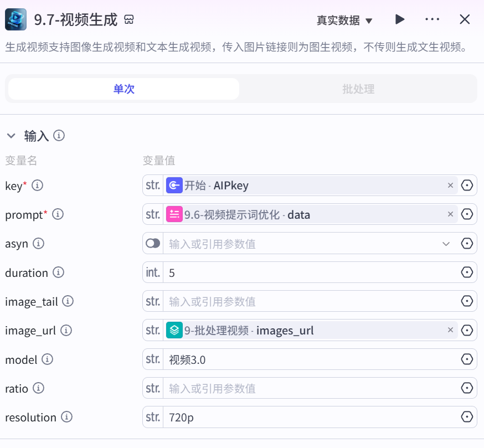Switch to the 单次 tab
Image resolution: width=484 pixels, height=448 pixels.
point(124,89)
